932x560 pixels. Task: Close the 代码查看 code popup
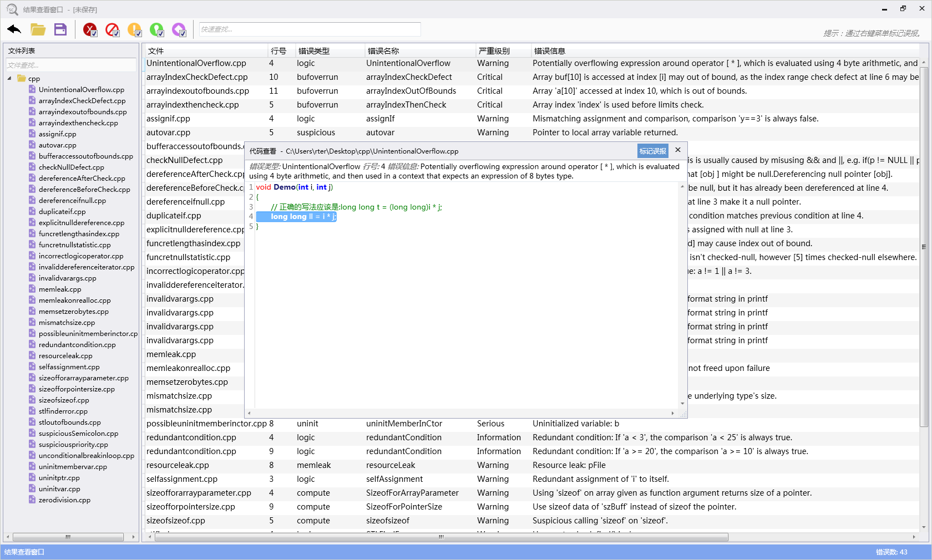[x=677, y=150]
